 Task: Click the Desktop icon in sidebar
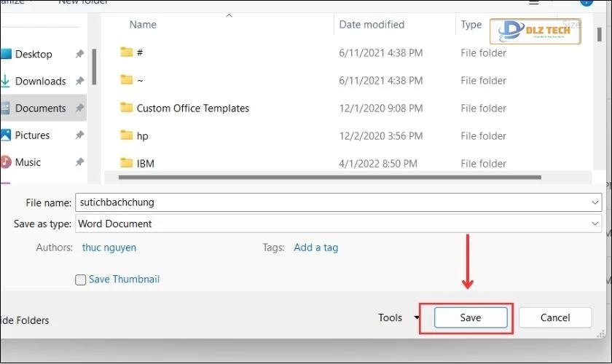(x=6, y=54)
